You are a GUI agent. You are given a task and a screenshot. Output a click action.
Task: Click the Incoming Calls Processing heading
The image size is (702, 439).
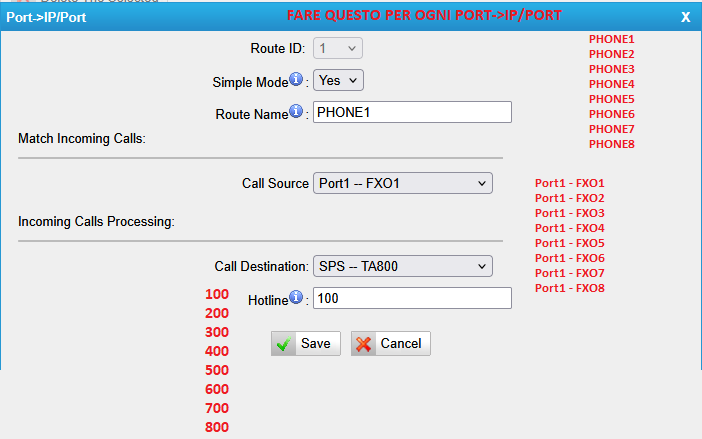(x=96, y=221)
